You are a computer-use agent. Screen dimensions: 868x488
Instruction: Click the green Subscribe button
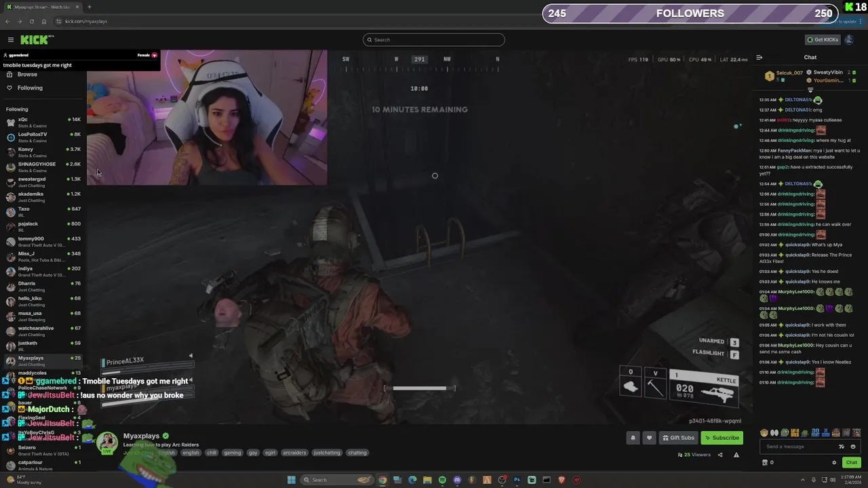[x=722, y=438]
